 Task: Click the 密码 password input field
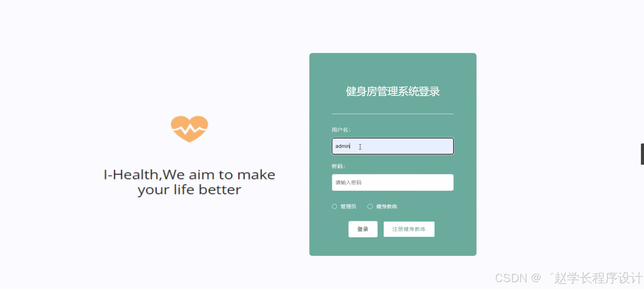point(392,183)
